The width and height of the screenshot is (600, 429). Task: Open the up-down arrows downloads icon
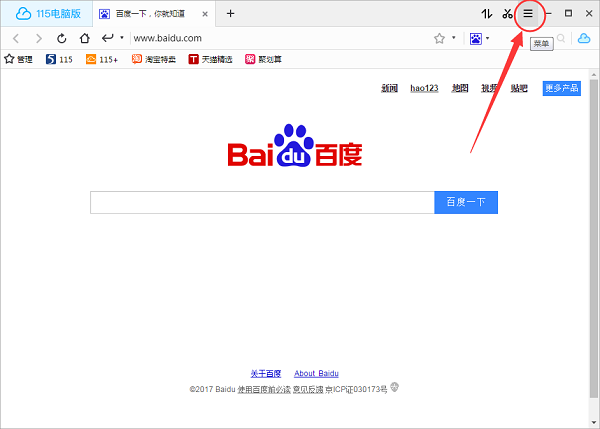tap(487, 14)
